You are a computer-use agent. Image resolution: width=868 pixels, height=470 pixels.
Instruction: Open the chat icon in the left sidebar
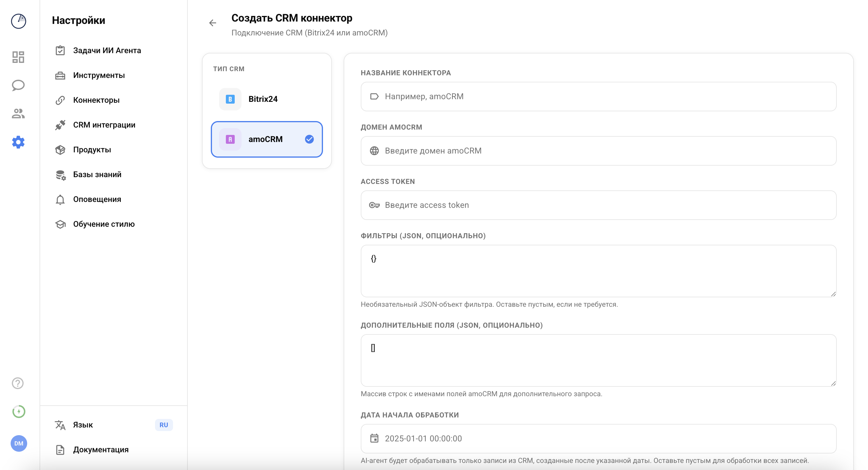[19, 86]
